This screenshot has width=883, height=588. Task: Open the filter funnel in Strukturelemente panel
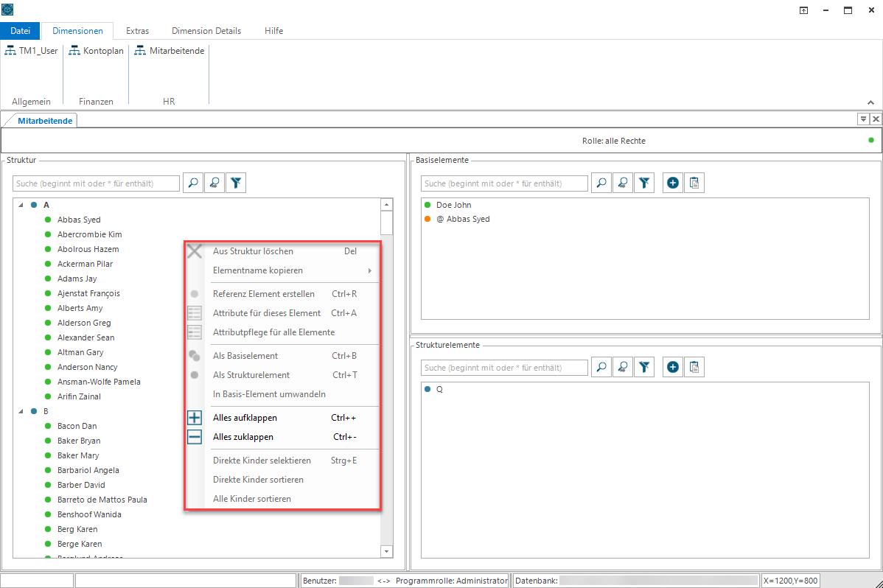click(x=644, y=367)
